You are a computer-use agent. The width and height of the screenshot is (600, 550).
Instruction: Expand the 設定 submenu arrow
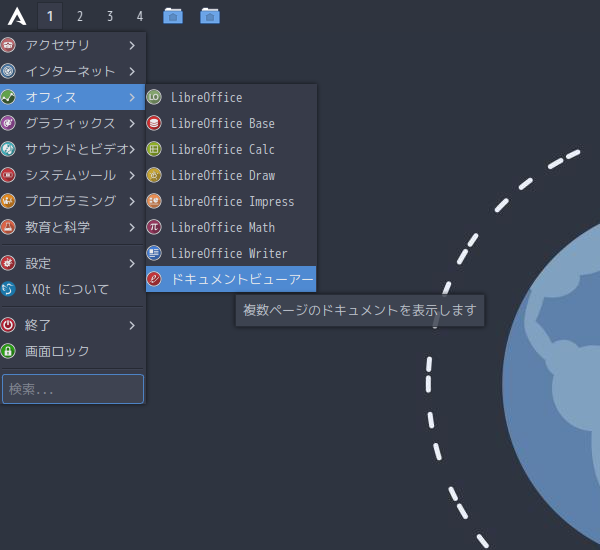click(132, 264)
